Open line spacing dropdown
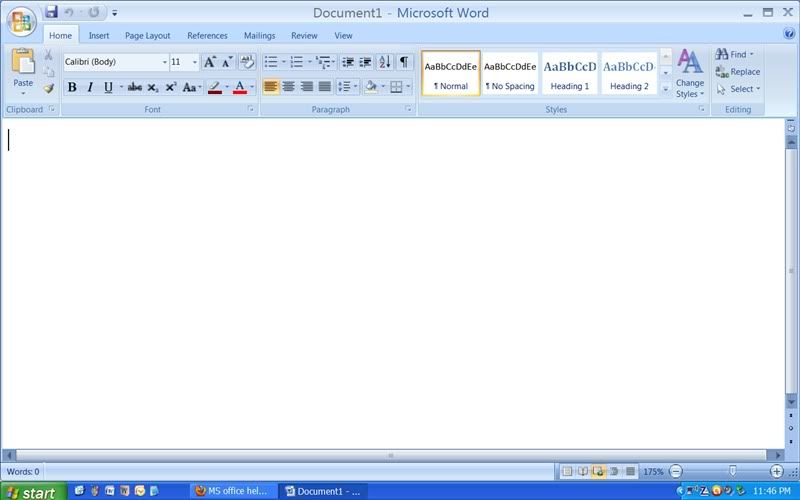This screenshot has width=800, height=500. (x=348, y=87)
